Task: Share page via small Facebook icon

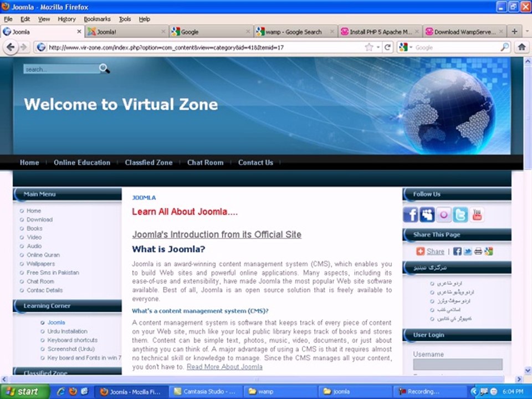Action: pos(457,251)
